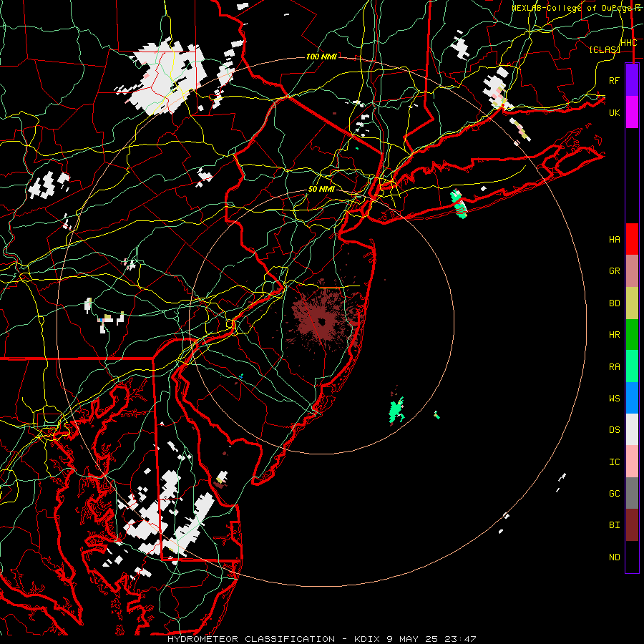Viewport: 644px width, 644px height.
Task: Click the 'HA' legend label
Action: (615, 239)
